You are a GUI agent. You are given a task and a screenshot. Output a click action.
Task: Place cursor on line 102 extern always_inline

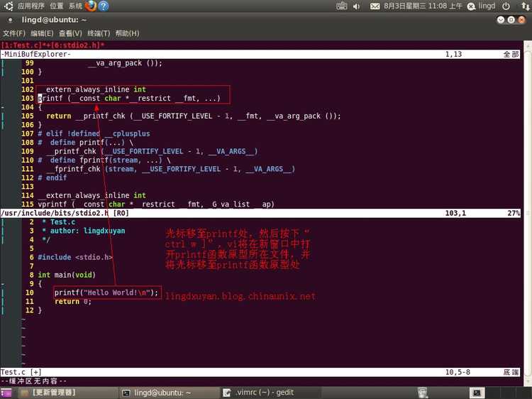(x=92, y=89)
